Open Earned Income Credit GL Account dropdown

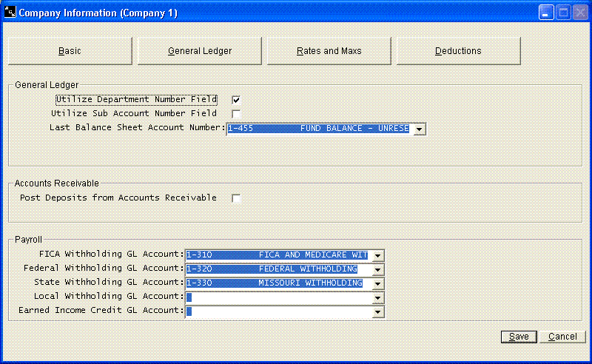pos(377,311)
